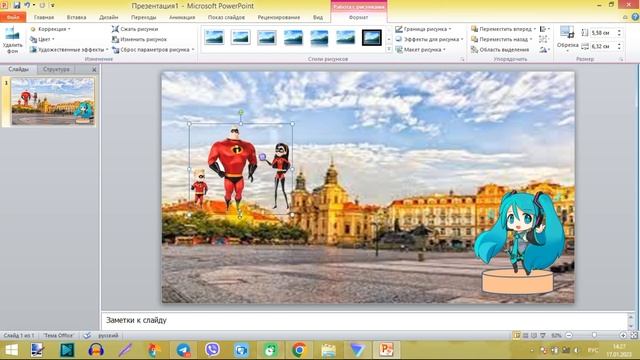Click zoom out minus button

click(x=569, y=335)
